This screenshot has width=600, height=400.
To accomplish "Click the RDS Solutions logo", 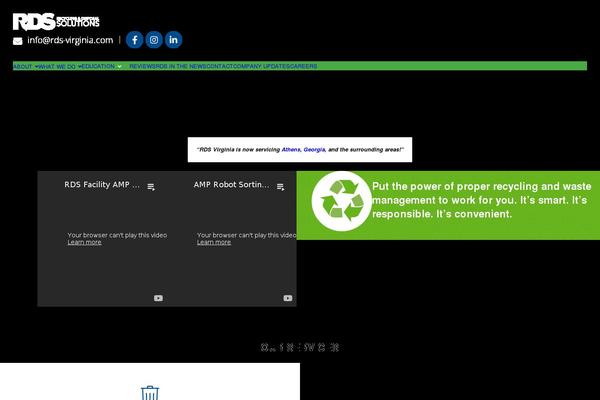I will coord(56,22).
